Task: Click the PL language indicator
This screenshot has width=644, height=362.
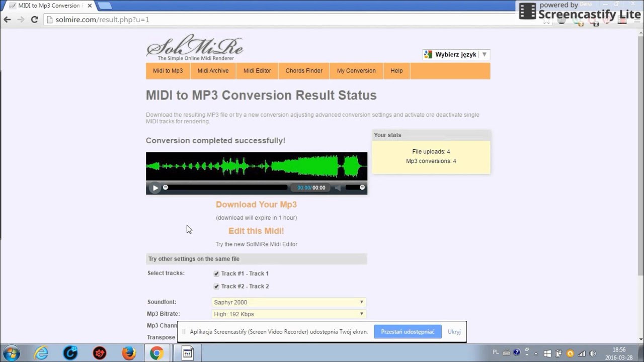Action: (x=496, y=352)
